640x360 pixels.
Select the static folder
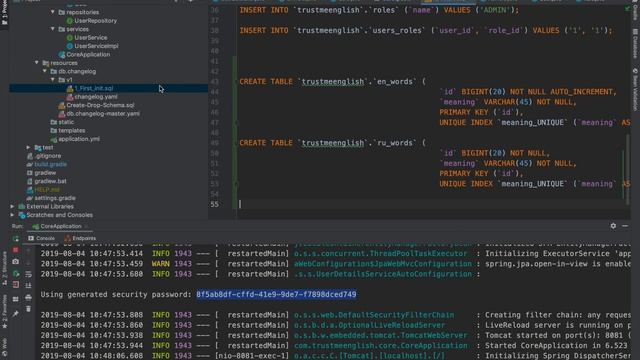tap(62, 122)
